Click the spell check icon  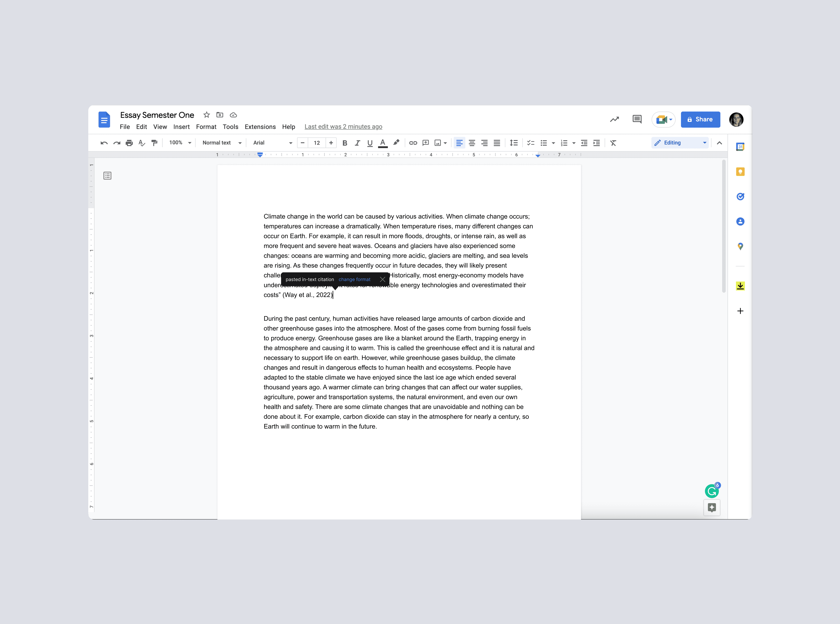(142, 143)
